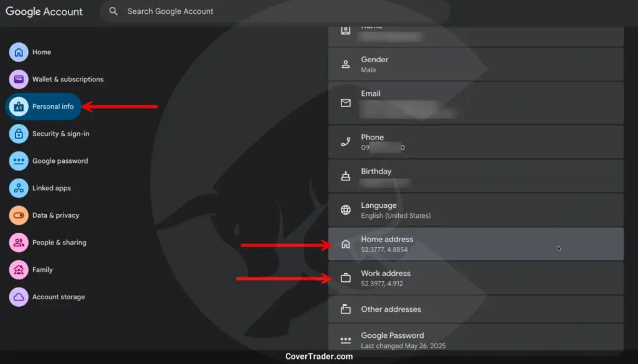Screen dimensions: 638x364
Task: Click the Phone handset icon
Action: tap(345, 142)
